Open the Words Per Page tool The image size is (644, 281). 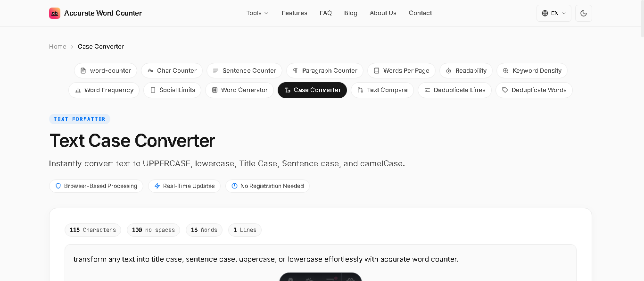click(401, 71)
